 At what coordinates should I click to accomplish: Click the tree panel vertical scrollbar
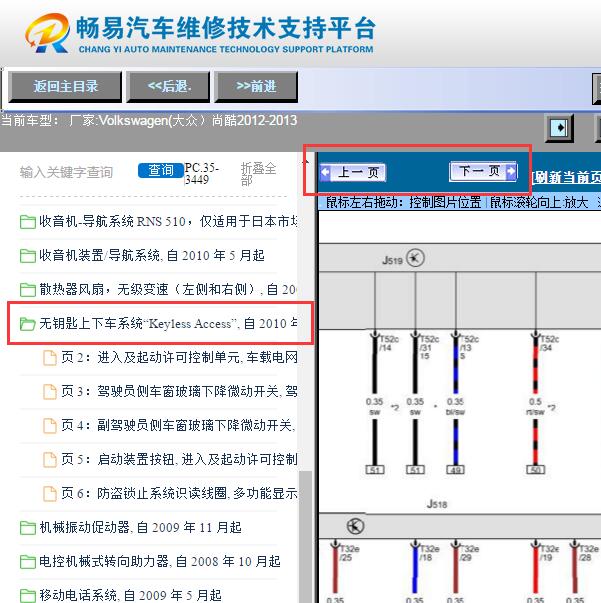tap(306, 536)
